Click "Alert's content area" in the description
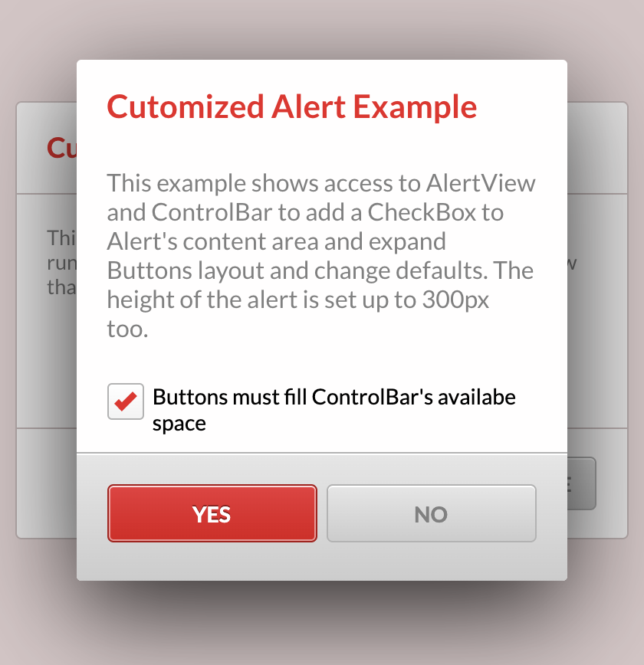Viewport: 644px width, 665px height. click(x=224, y=242)
